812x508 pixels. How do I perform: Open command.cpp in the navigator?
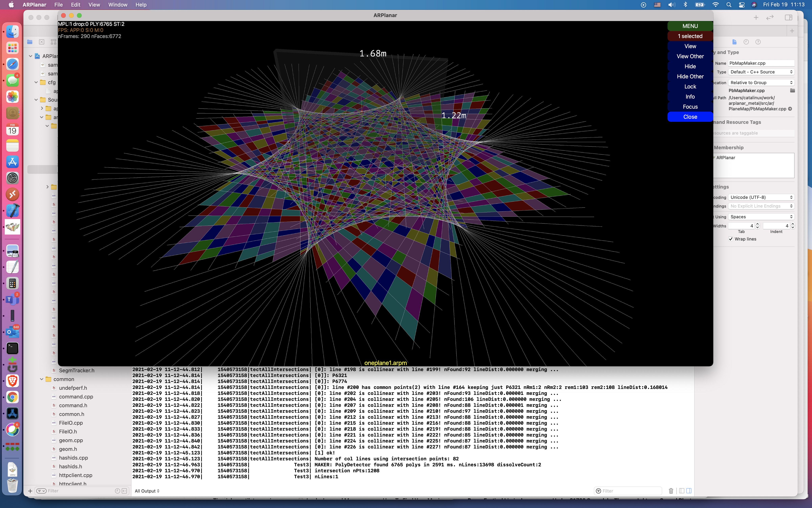click(x=76, y=396)
